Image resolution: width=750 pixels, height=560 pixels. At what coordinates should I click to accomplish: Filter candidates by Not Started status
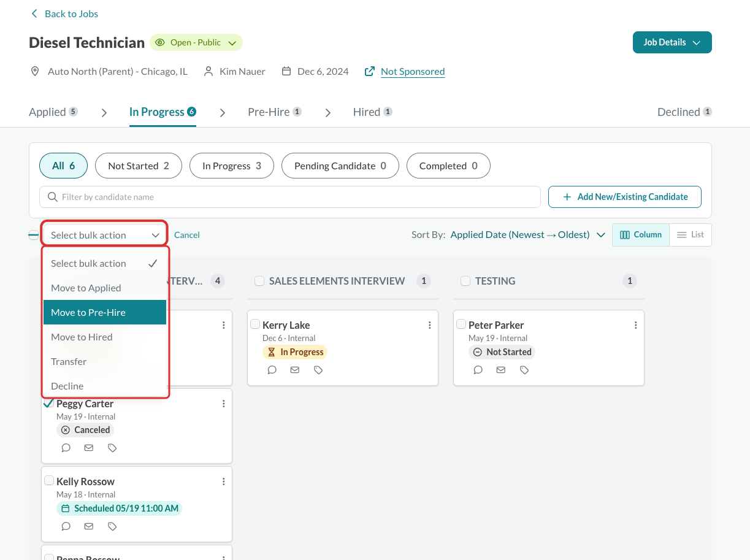pos(139,166)
